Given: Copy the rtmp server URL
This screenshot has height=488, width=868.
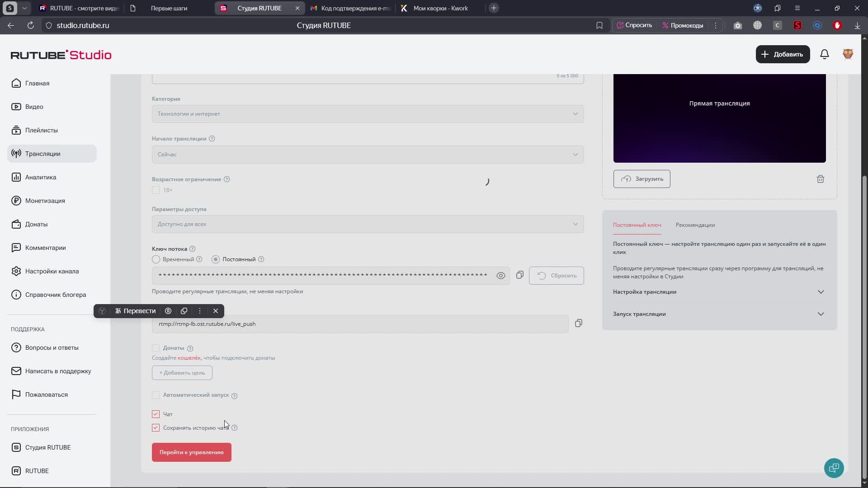Looking at the screenshot, I should tap(578, 323).
